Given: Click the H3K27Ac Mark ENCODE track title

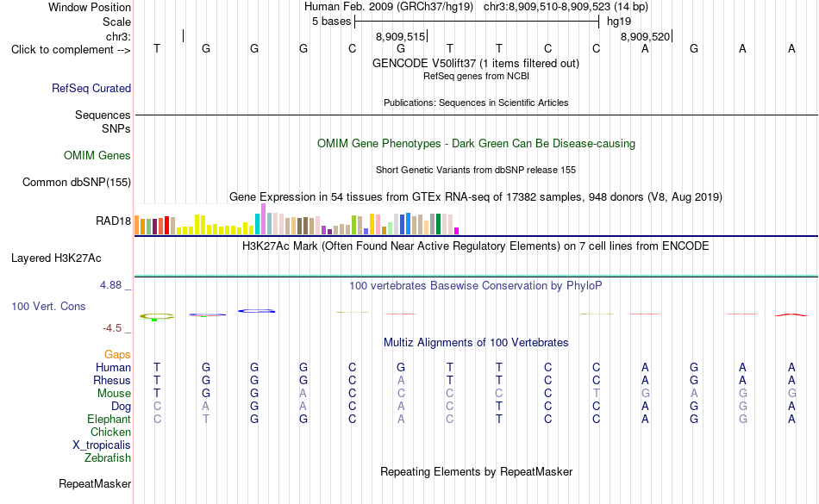Looking at the screenshot, I should [476, 246].
